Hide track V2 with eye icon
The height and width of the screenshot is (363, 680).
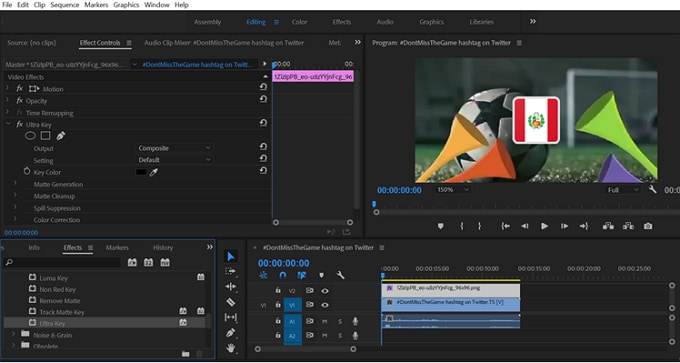325,291
